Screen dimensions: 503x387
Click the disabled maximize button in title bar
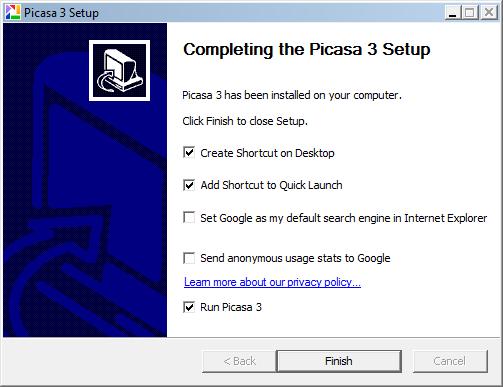(x=470, y=13)
